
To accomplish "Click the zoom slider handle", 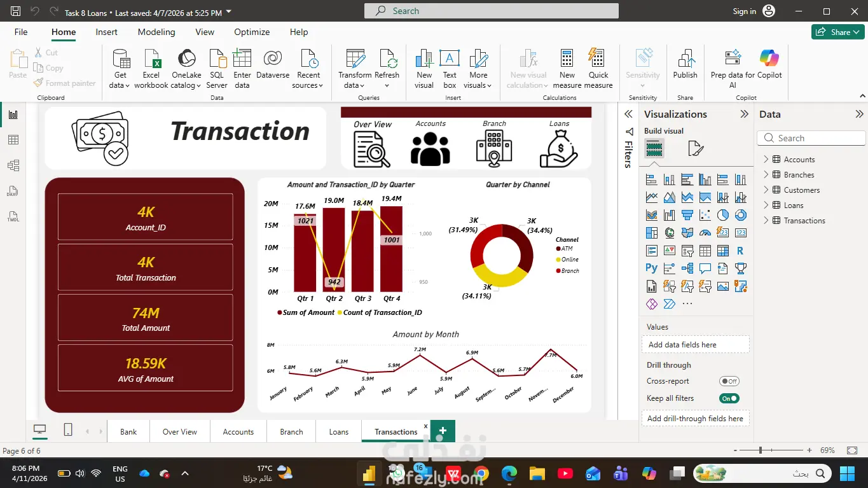I will click(761, 450).
